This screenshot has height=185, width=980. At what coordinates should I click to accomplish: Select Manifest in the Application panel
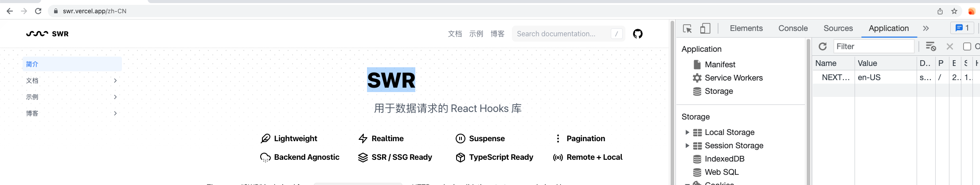click(720, 65)
